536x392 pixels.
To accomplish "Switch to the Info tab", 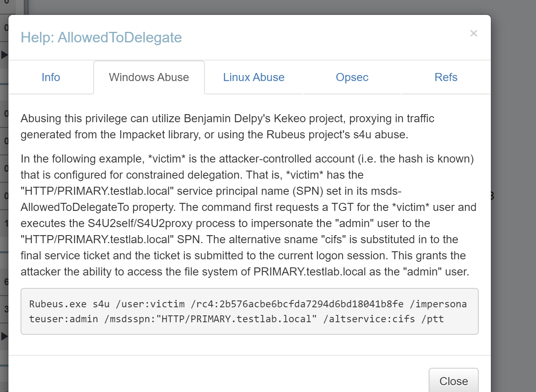I will [51, 77].
